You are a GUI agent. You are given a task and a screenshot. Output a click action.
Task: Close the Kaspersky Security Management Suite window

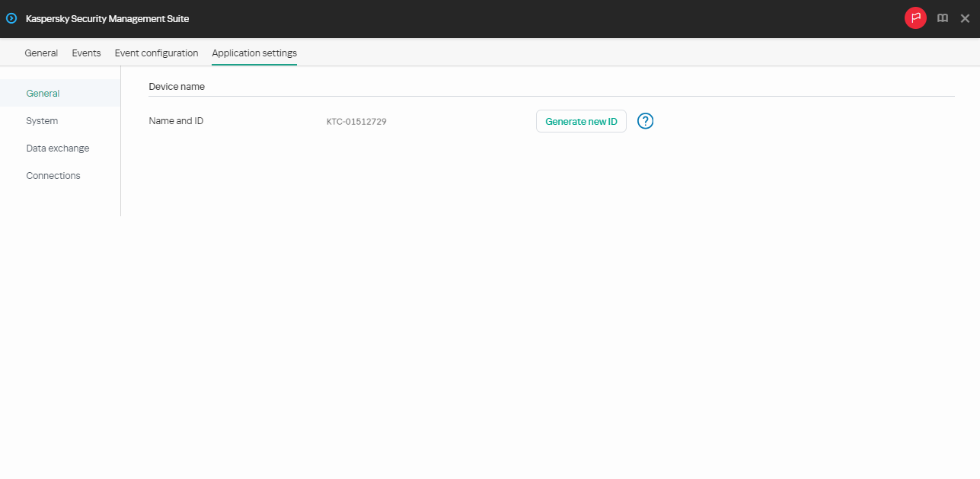click(965, 18)
